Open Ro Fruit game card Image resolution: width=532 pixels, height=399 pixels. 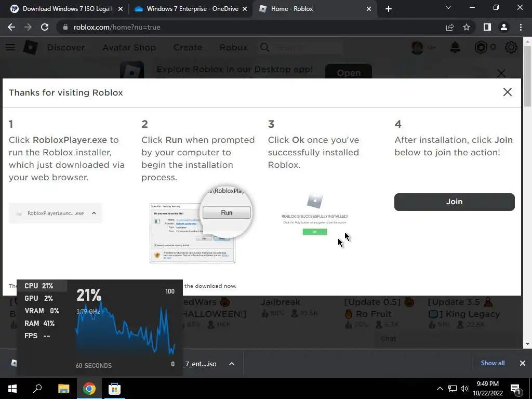[x=379, y=313]
